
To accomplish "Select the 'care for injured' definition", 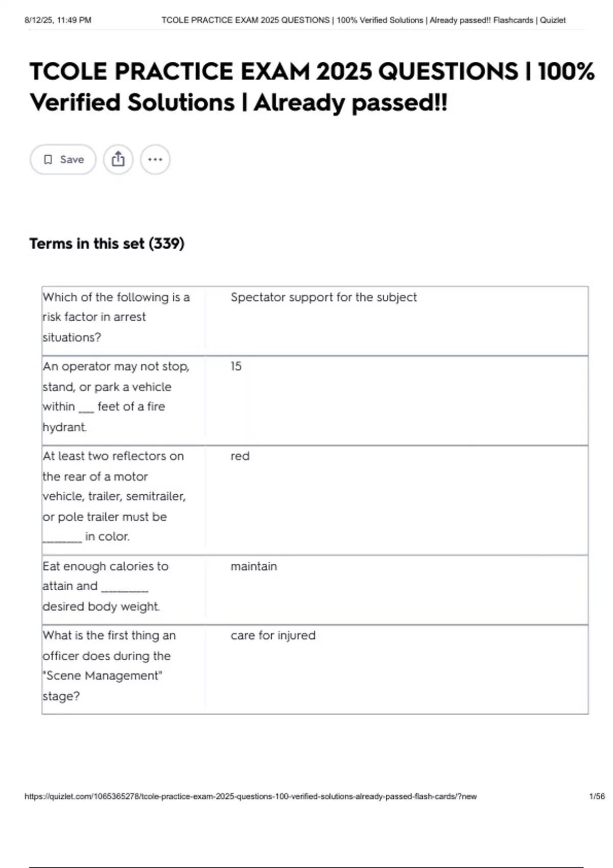I will pos(273,635).
